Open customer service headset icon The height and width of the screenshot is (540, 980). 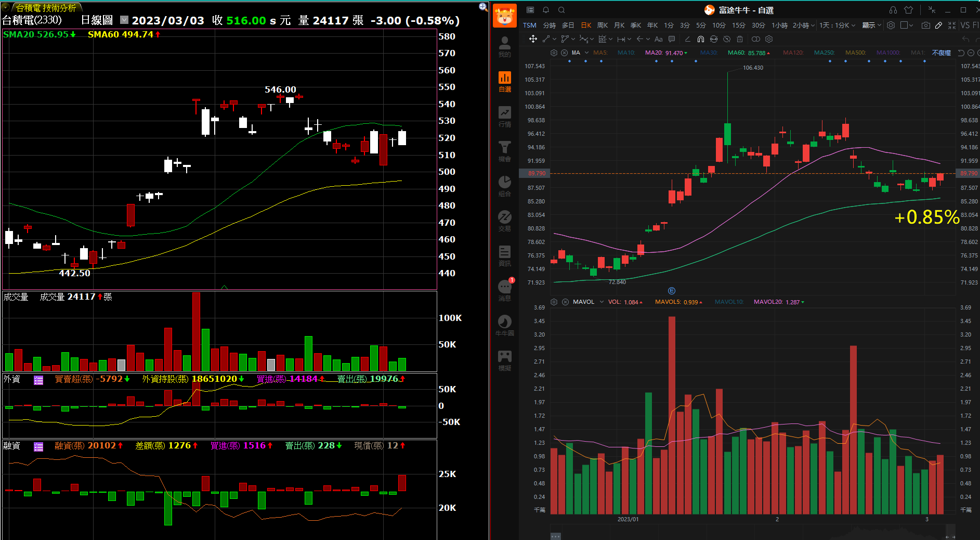tap(893, 10)
